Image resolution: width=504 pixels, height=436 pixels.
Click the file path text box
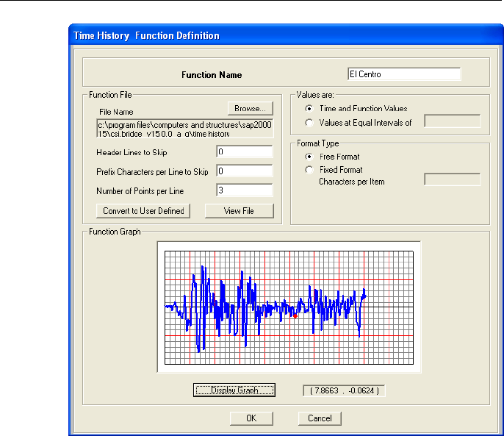[185, 129]
